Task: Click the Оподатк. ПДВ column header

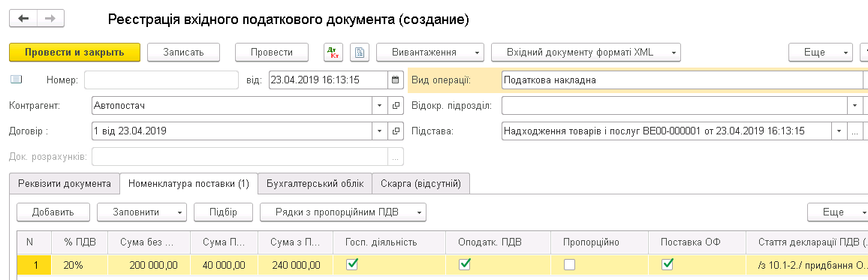Action: (499, 242)
